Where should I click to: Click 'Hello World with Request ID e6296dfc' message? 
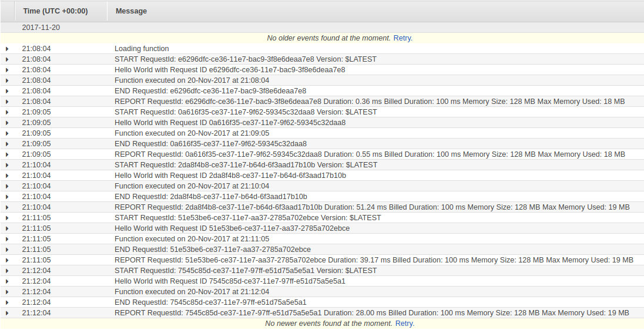[230, 70]
